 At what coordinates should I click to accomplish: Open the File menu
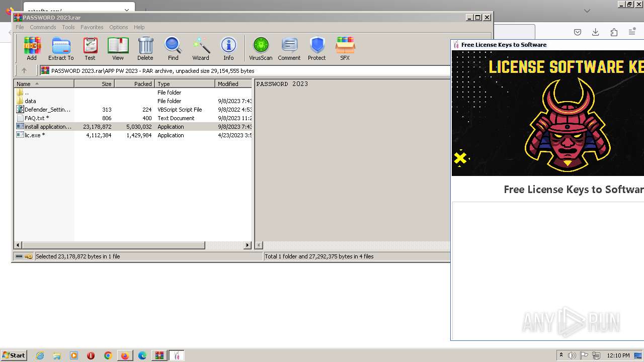point(20,27)
